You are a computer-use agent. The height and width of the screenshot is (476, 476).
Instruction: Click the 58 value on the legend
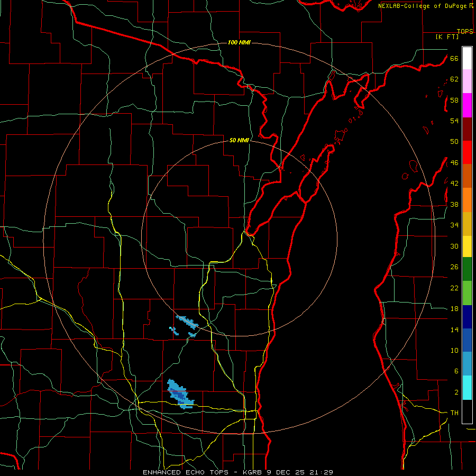click(x=454, y=100)
